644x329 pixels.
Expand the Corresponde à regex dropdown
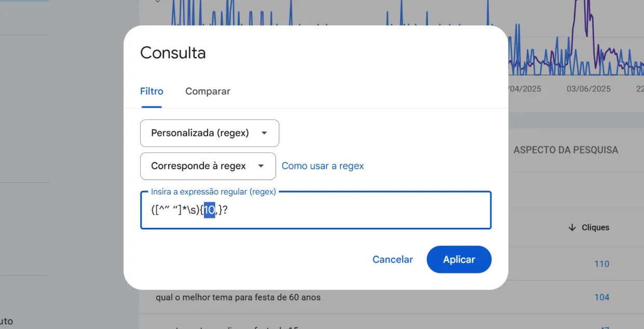208,166
